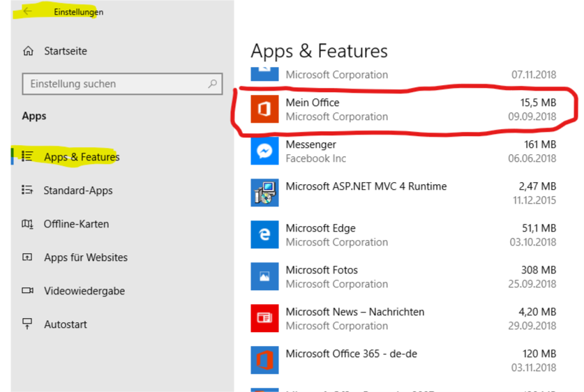584x392 pixels.
Task: Open the Autostart section
Action: click(x=66, y=324)
